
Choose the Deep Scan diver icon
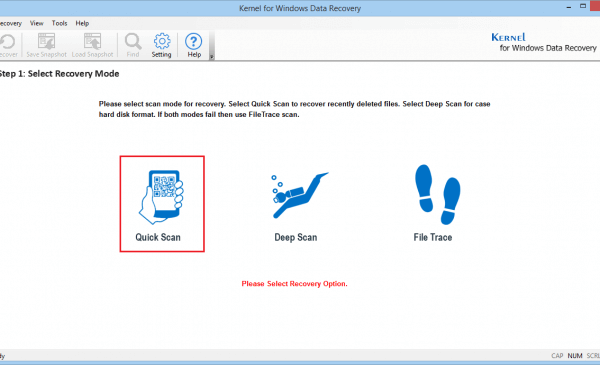300,196
